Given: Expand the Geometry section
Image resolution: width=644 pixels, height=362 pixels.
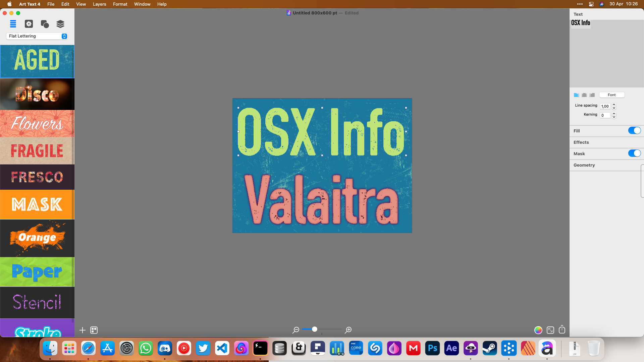Looking at the screenshot, I should coord(584,165).
